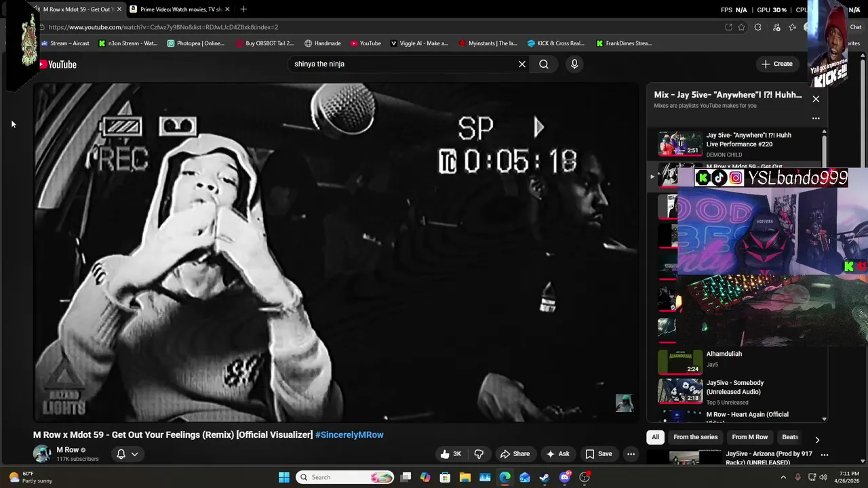Clear the YouTube search text
The width and height of the screenshot is (868, 488).
coord(522,64)
